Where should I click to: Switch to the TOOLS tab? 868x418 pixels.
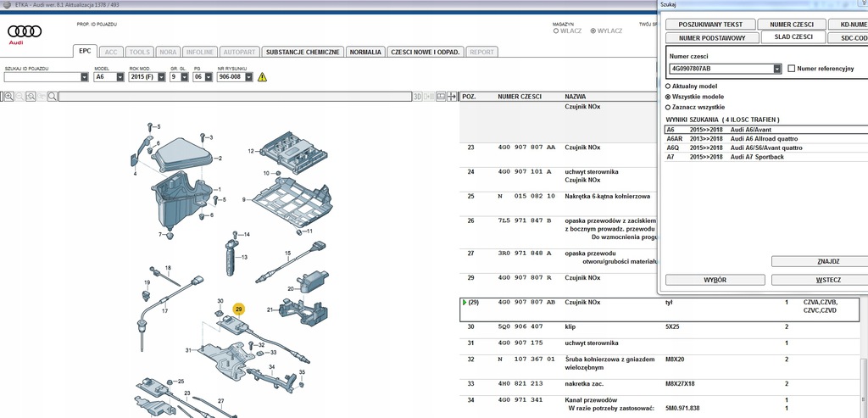[140, 52]
